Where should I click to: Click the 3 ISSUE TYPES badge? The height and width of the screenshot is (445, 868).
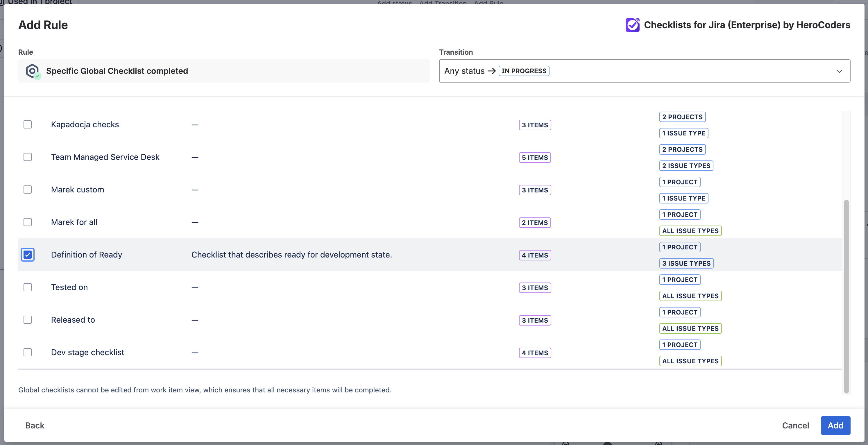686,263
